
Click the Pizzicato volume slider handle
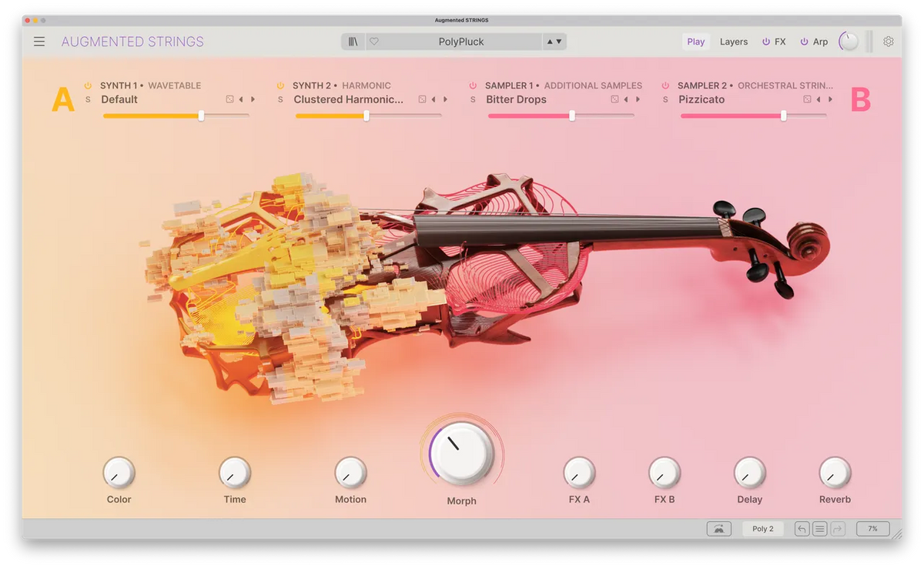tap(783, 115)
